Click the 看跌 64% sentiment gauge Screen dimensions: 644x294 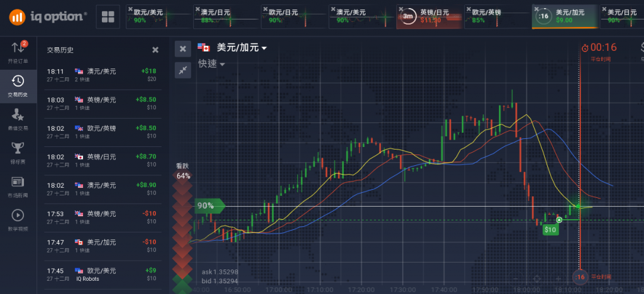pos(182,171)
